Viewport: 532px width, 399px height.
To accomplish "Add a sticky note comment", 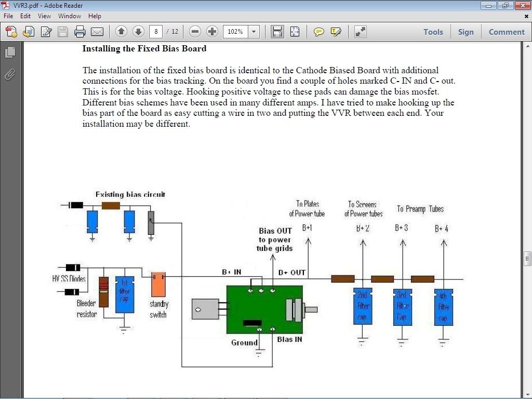I will point(318,32).
